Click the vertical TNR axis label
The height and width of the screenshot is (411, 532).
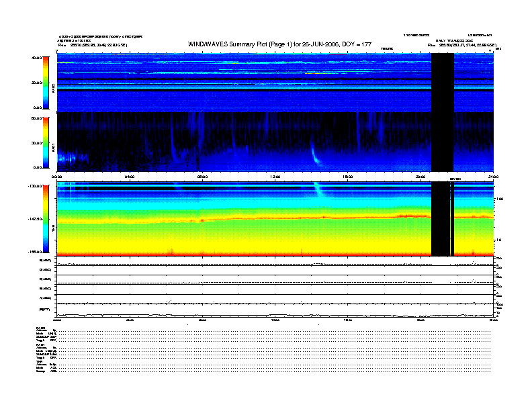pos(53,229)
